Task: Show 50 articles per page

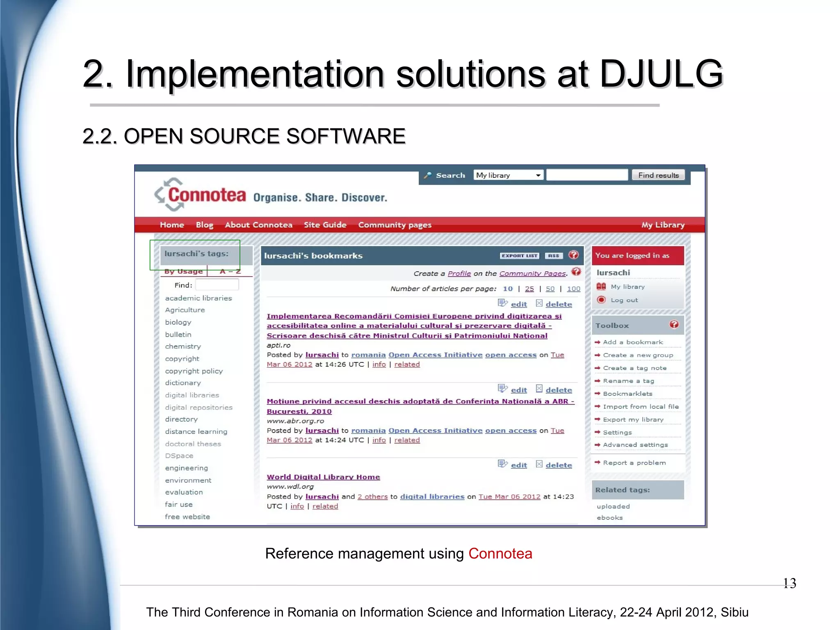Action: (x=550, y=289)
